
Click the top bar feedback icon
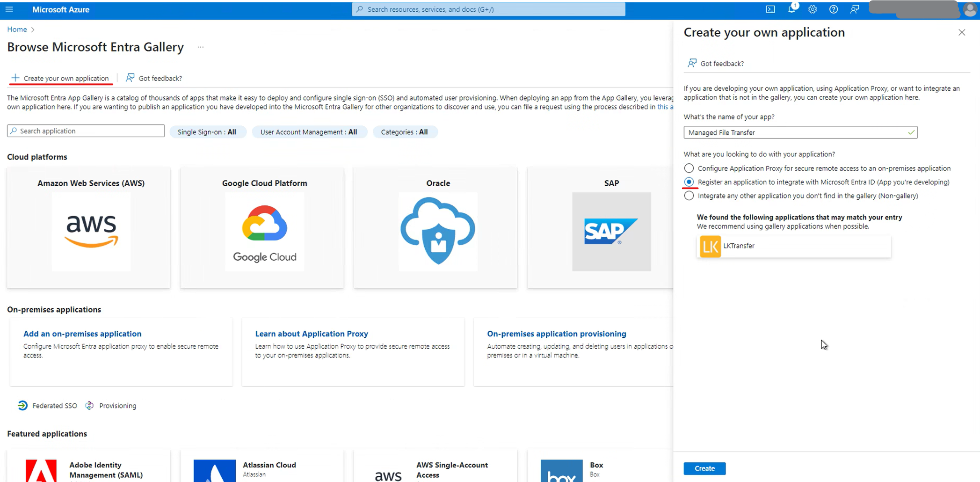click(x=855, y=9)
